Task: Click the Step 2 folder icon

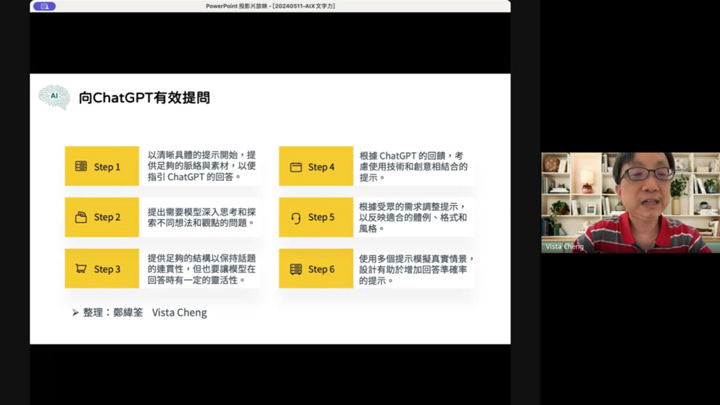Action: tap(81, 217)
